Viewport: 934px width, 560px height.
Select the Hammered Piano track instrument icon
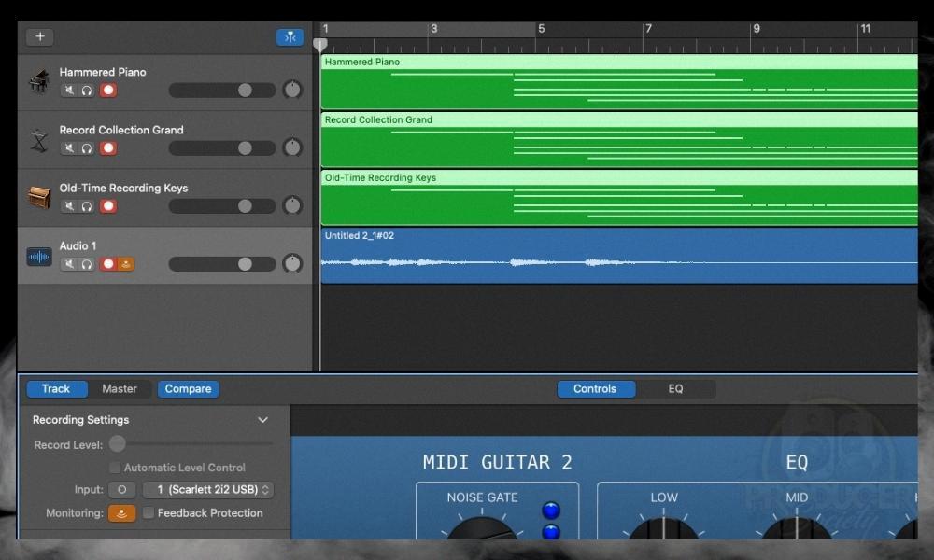(38, 81)
